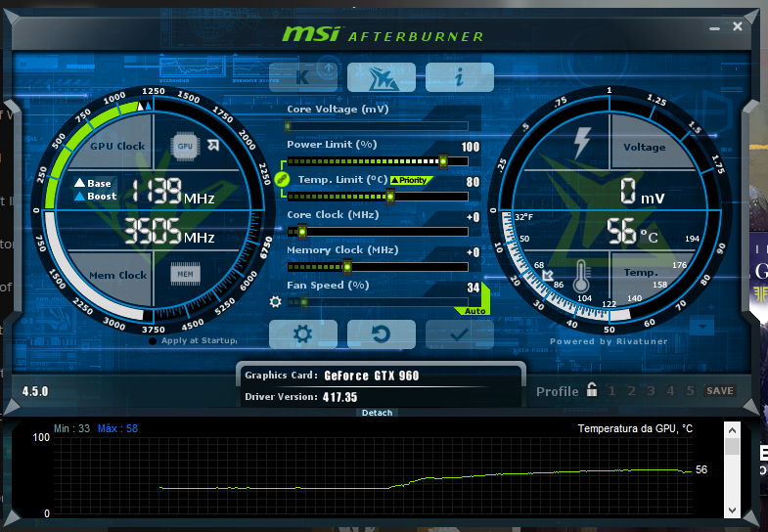Select profile slot 5
The image size is (768, 532).
coord(690,390)
